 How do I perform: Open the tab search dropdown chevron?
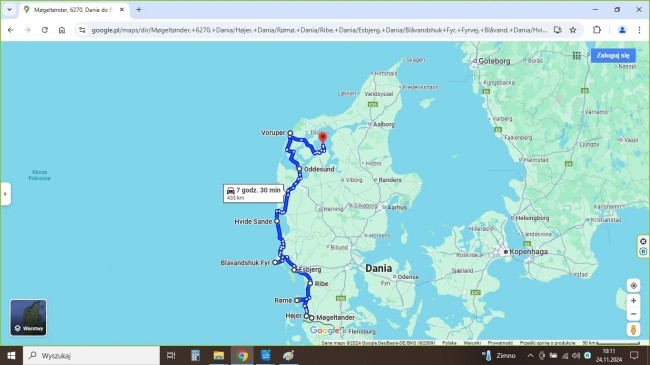[x=9, y=10]
